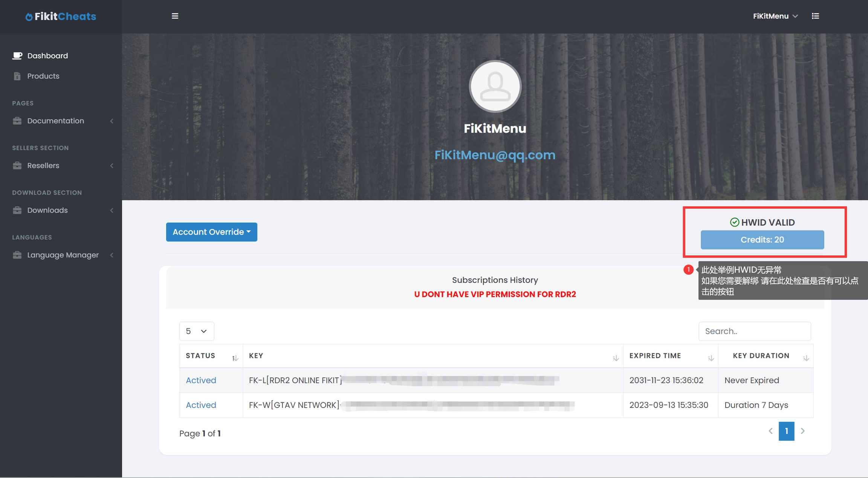This screenshot has height=478, width=868.
Task: Click the subscriptions Search field
Action: tap(755, 331)
